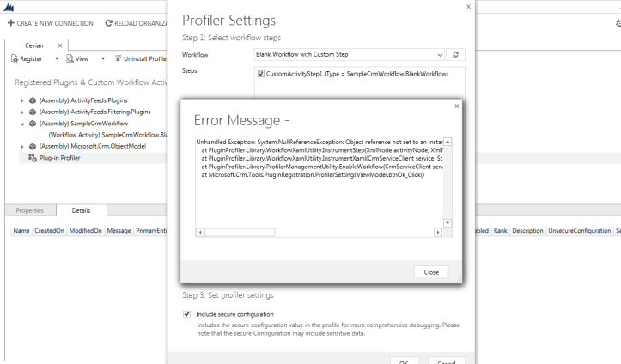Click the ActivityFeeds.Plugins assembly icon
This screenshot has width=621, height=364.
point(32,100)
